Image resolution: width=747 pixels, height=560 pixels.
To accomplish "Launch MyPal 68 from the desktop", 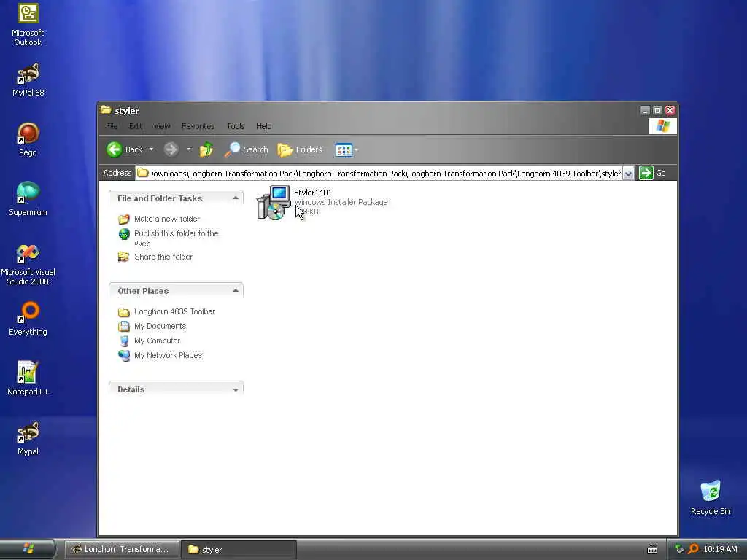I will tap(28, 79).
